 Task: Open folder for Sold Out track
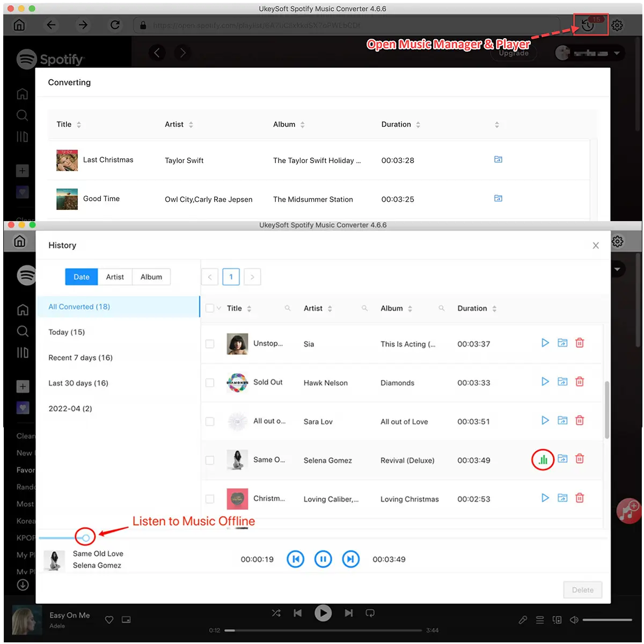coord(562,382)
